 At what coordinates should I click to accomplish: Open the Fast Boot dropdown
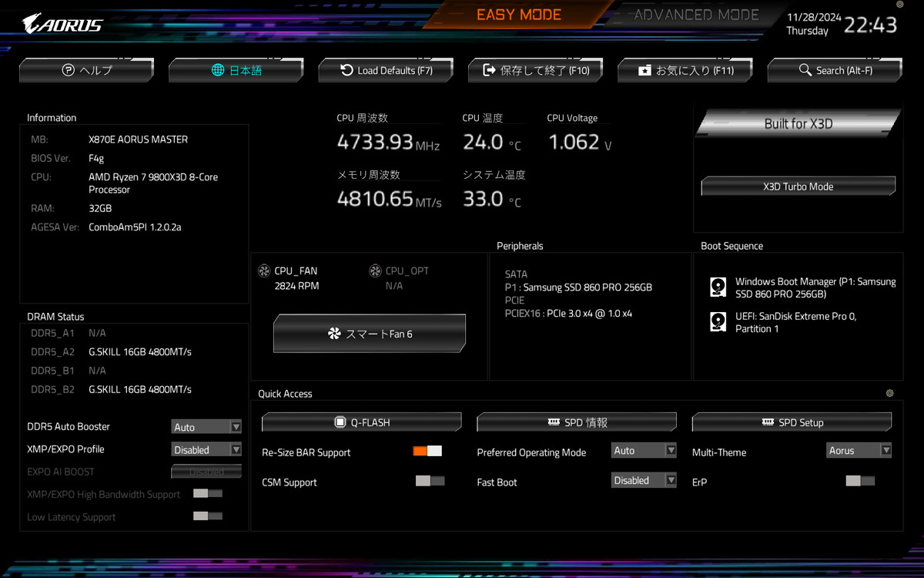[x=644, y=480]
